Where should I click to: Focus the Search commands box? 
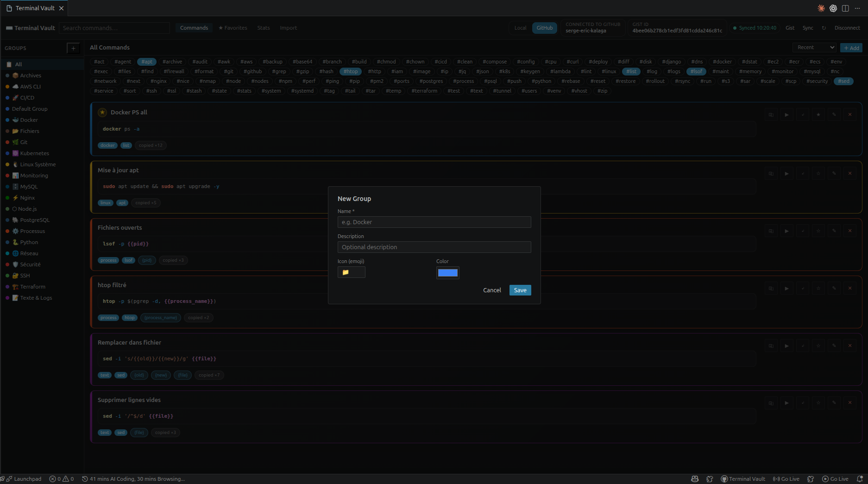tap(114, 28)
